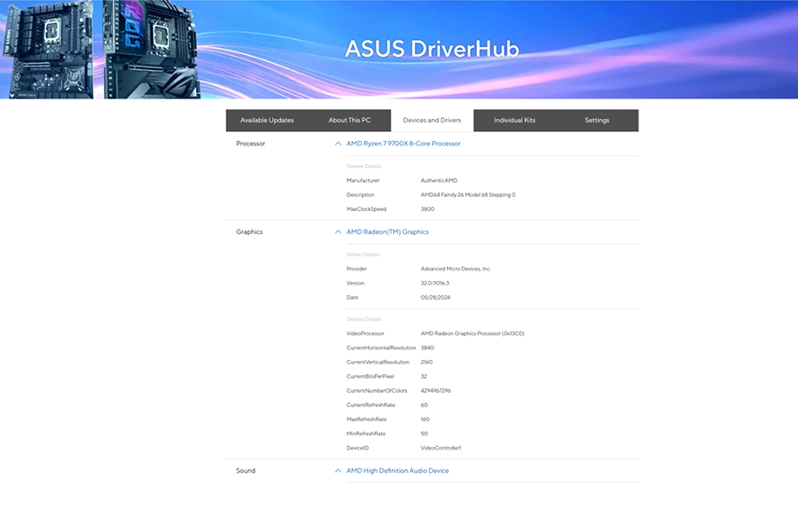The width and height of the screenshot is (798, 532).
Task: Click the ASUS DriverHub header title
Action: point(434,50)
